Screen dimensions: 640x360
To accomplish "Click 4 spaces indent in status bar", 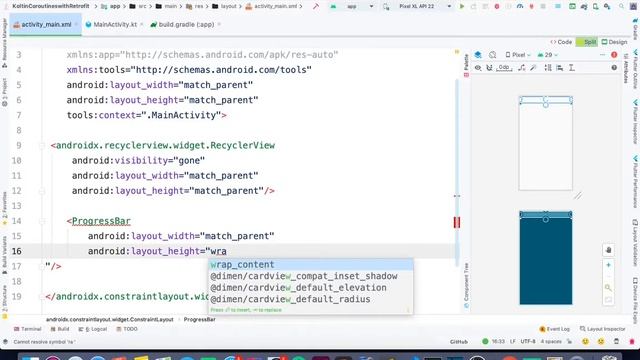I will 551,342.
